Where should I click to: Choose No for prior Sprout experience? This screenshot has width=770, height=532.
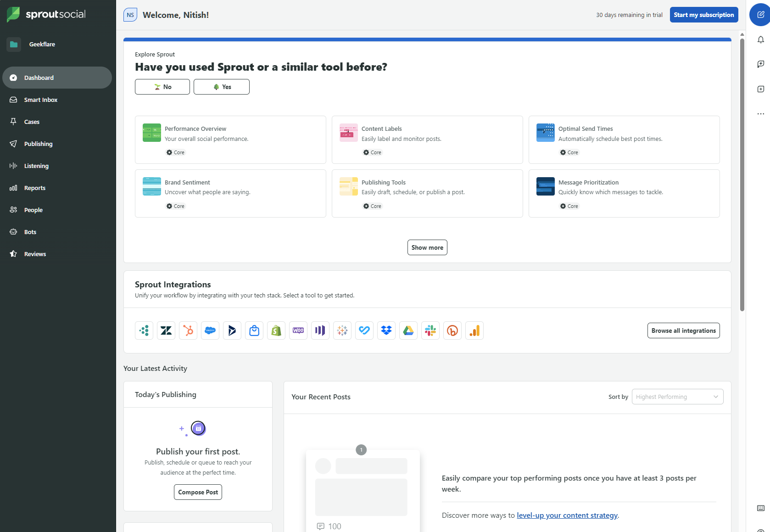coord(162,87)
